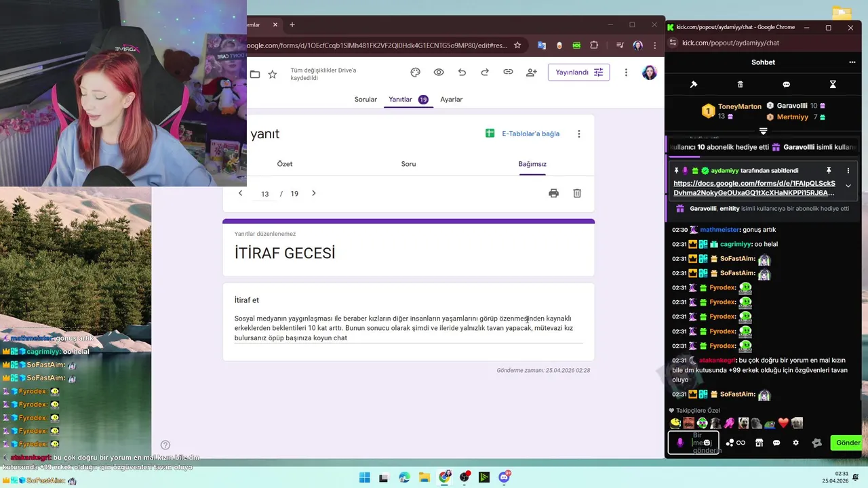Clear chat with trash icon in Kick
The height and width of the screenshot is (488, 868).
tap(740, 85)
